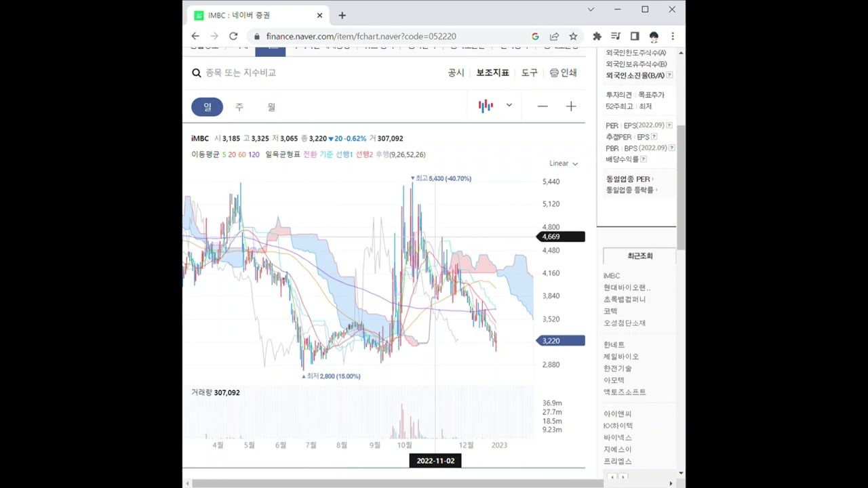Click the 3,220 current price label
The width and height of the screenshot is (868, 488).
[560, 341]
